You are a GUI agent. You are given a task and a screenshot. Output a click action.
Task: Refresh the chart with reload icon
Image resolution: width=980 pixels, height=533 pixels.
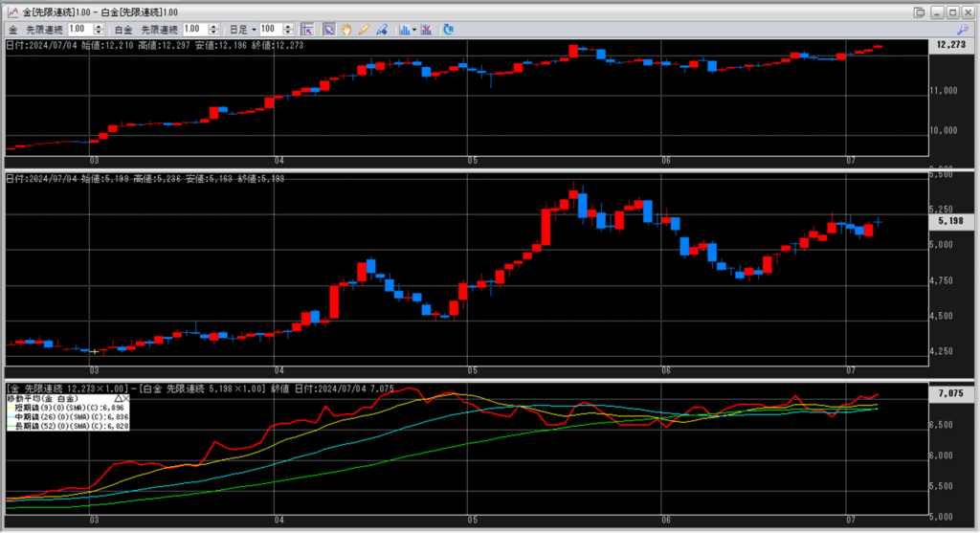click(448, 30)
